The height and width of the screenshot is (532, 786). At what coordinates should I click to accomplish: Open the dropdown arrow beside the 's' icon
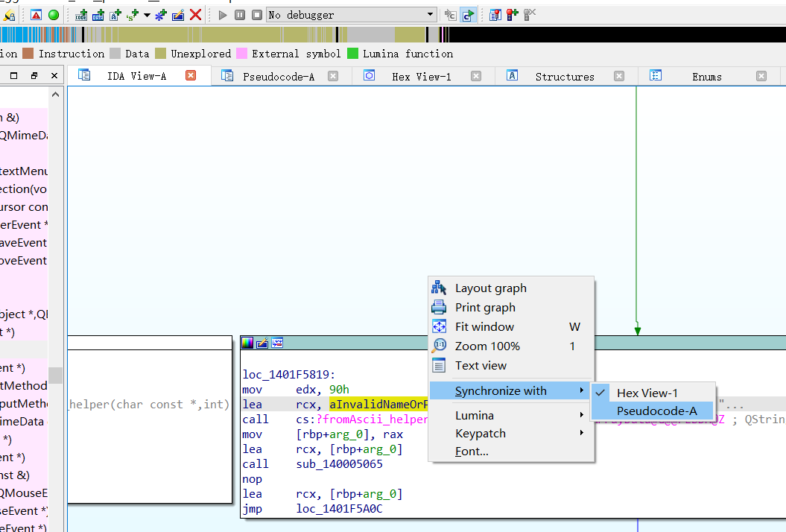point(147,15)
